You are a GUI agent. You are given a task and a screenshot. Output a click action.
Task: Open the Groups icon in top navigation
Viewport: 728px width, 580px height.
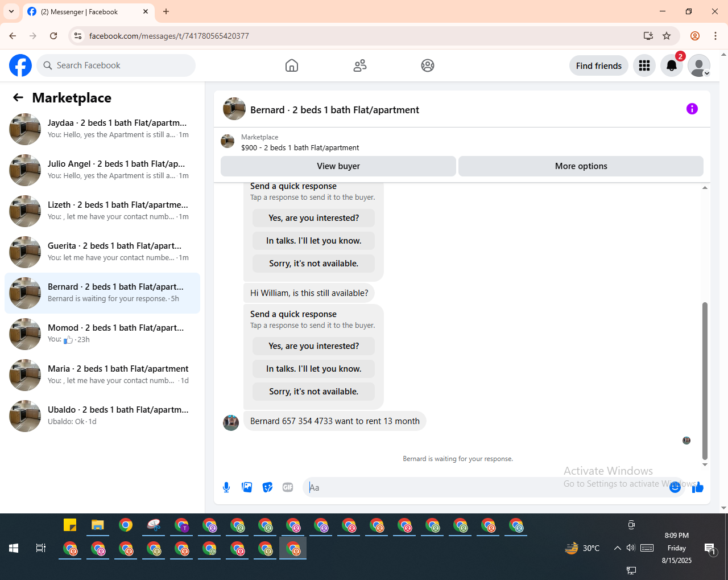[428, 65]
